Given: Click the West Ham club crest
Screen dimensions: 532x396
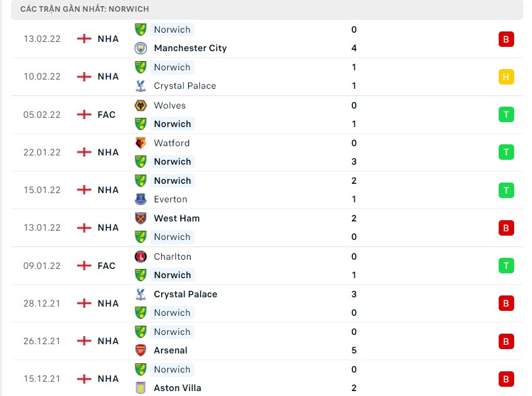Looking at the screenshot, I should point(141,218).
